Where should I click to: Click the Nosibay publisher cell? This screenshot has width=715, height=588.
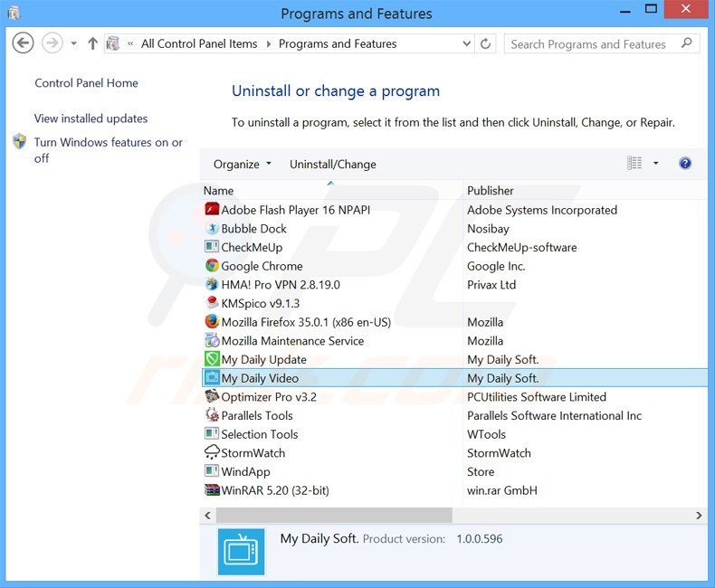(488, 229)
